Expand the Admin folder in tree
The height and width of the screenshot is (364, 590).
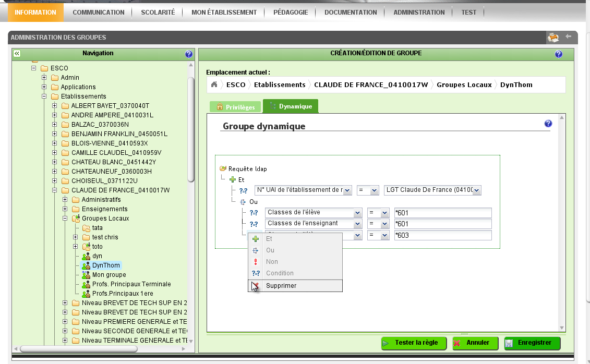44,78
